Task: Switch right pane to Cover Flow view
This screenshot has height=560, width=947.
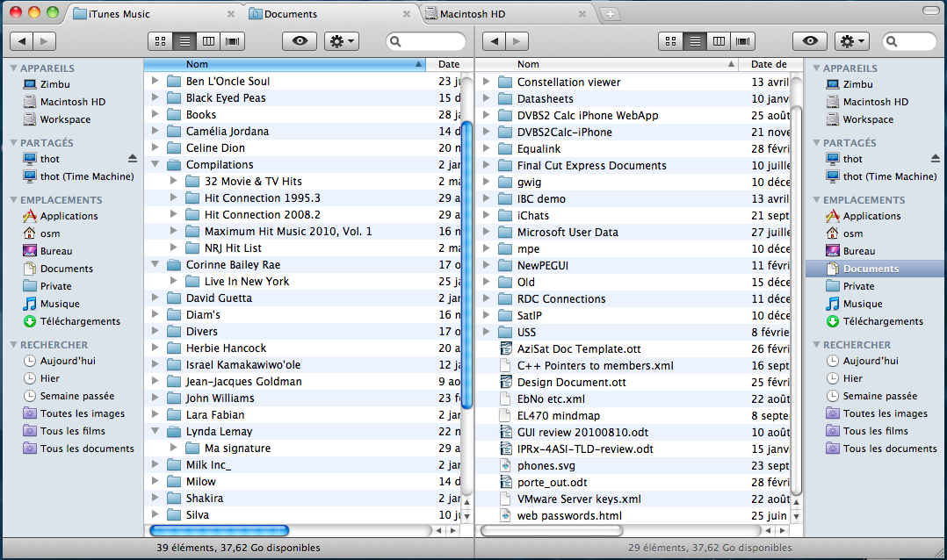Action: point(743,41)
